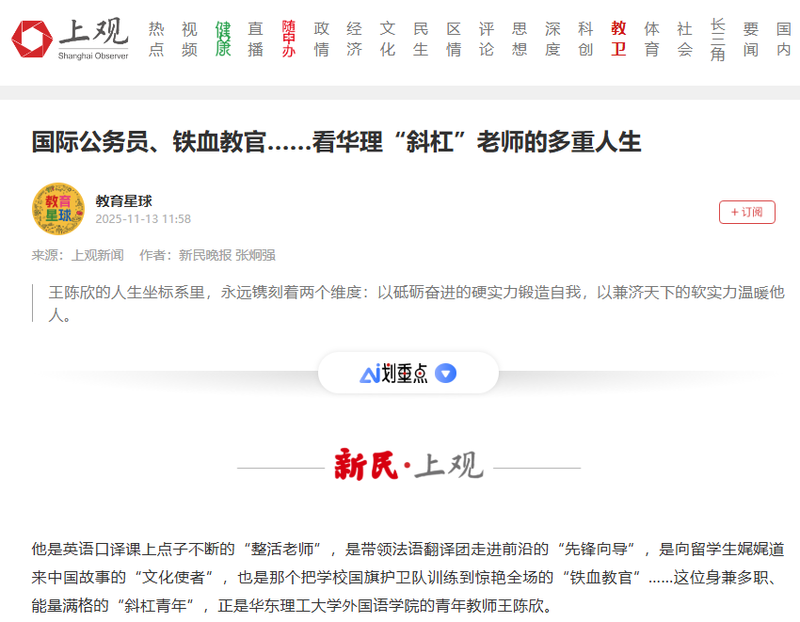Navigate to the 科创 section
This screenshot has width=800, height=622.
click(585, 39)
